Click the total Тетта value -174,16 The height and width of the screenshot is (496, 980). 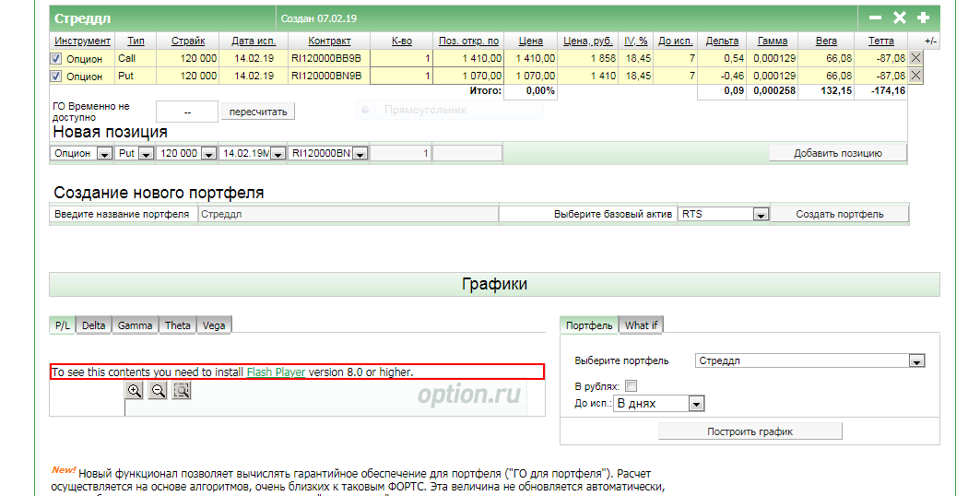point(888,90)
